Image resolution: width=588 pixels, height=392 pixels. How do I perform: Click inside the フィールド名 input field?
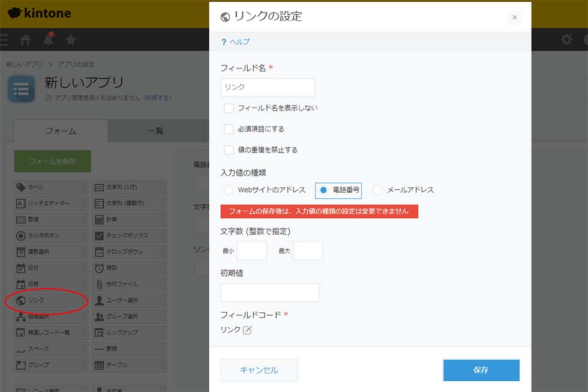tap(267, 87)
